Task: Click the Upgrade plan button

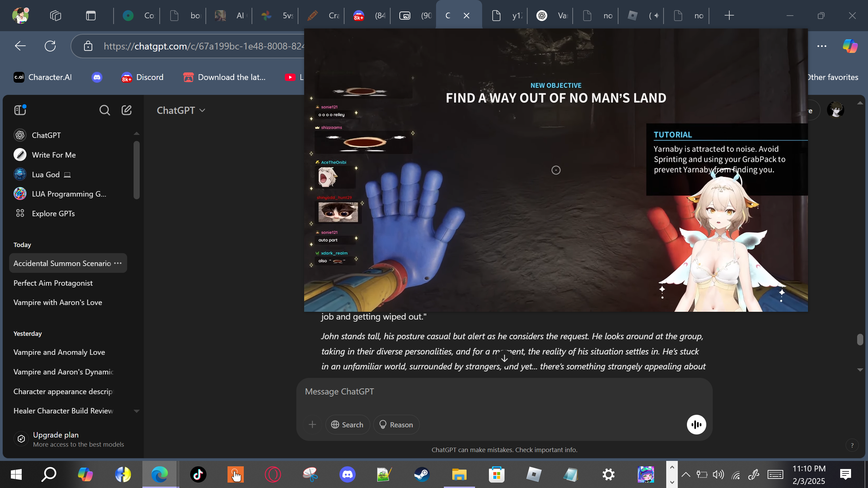Action: click(x=71, y=439)
